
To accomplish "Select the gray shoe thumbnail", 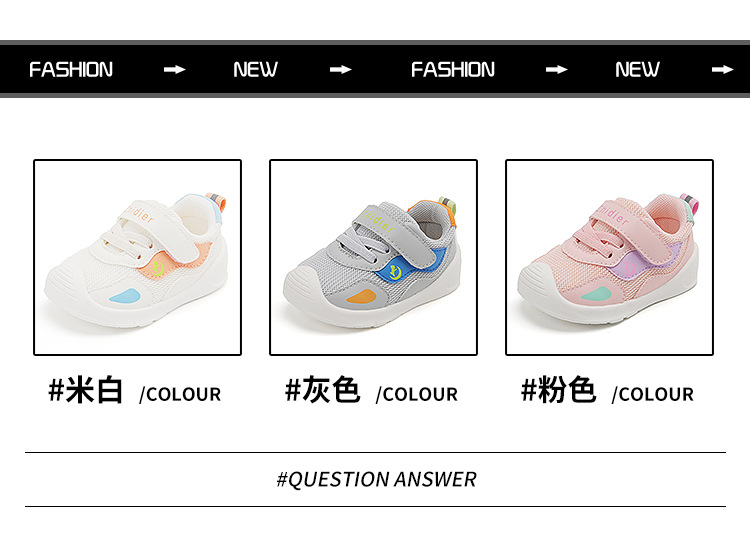I will click(x=373, y=257).
